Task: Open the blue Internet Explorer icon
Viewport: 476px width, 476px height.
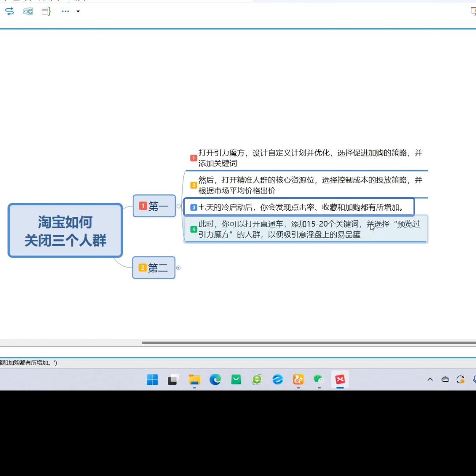Action: click(x=278, y=379)
